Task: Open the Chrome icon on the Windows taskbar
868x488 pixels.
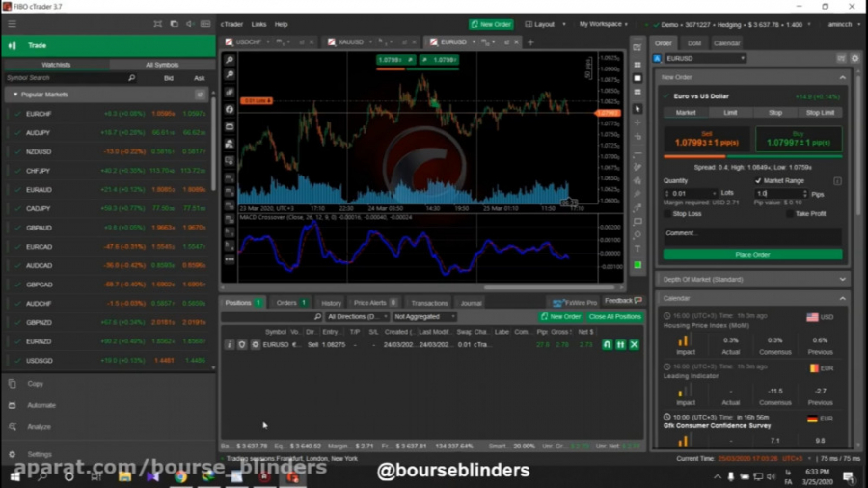Action: [181, 476]
